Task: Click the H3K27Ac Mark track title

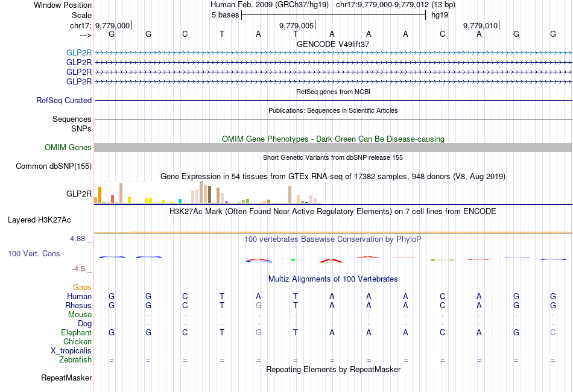Action: tap(332, 212)
